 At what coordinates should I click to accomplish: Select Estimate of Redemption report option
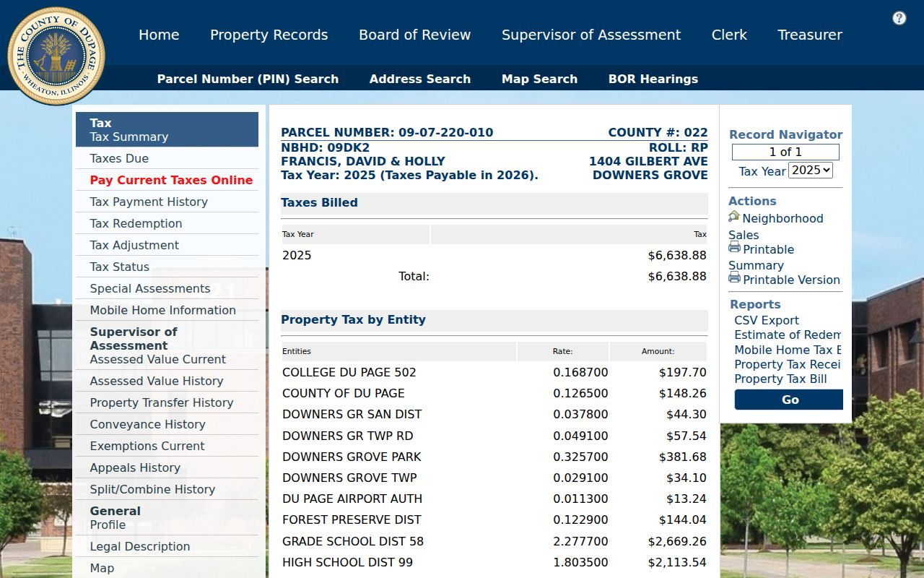pos(788,335)
